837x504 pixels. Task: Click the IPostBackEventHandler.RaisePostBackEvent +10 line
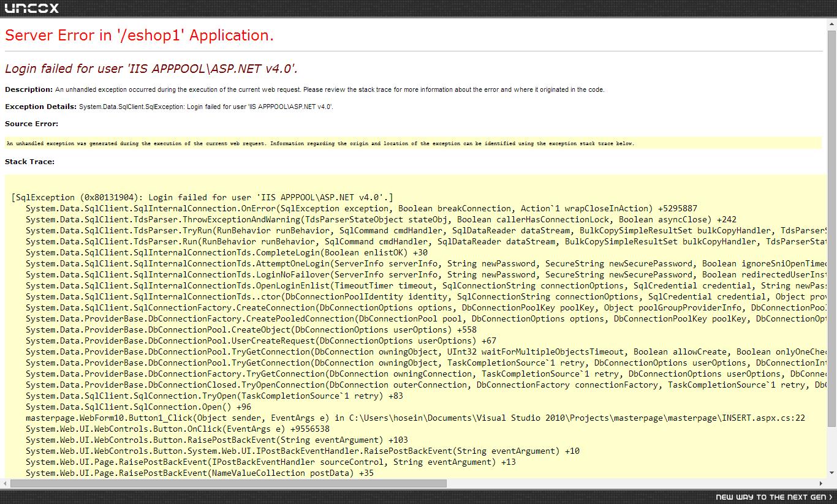(x=303, y=451)
